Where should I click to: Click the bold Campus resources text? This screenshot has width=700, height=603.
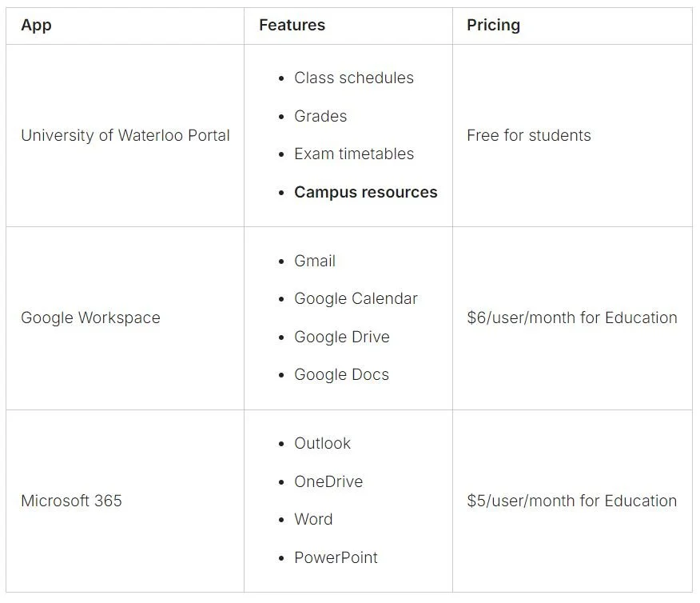coord(366,192)
